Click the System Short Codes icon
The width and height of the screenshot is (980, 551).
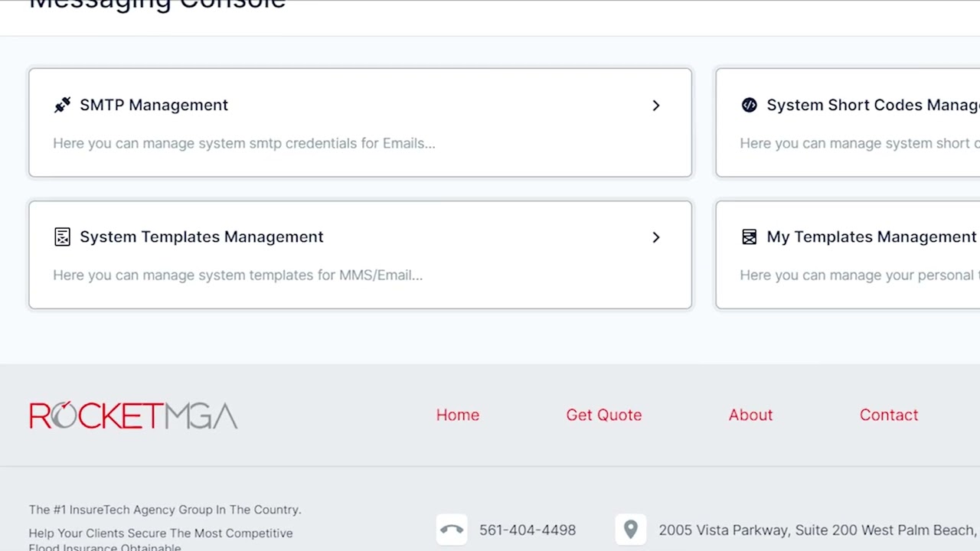pos(749,105)
